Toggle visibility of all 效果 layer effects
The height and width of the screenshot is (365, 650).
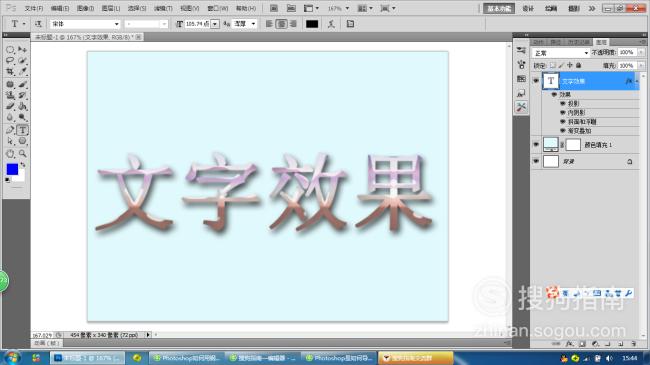(x=554, y=95)
